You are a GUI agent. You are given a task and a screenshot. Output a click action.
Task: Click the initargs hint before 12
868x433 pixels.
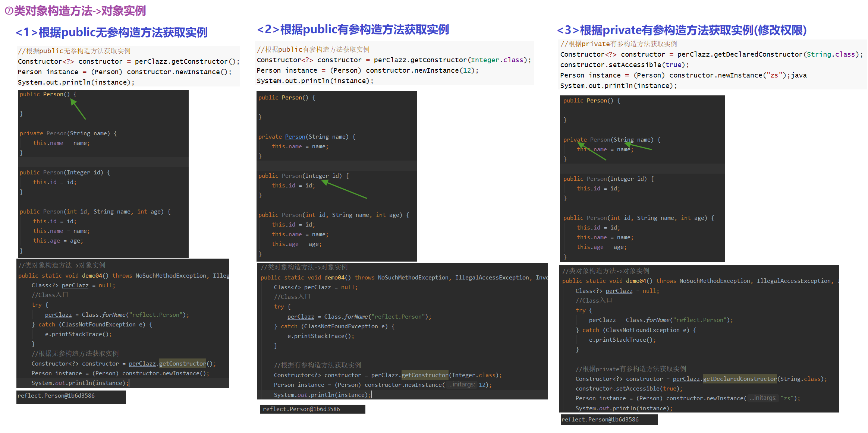462,385
